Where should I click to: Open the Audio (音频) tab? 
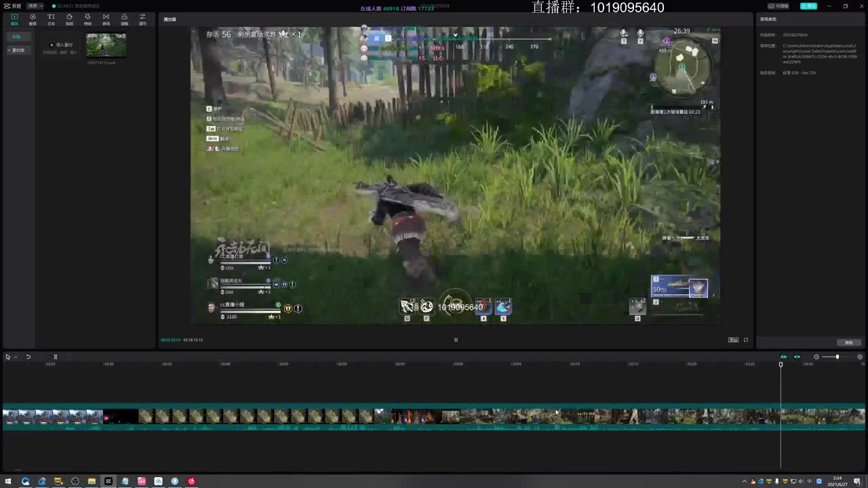[x=33, y=18]
